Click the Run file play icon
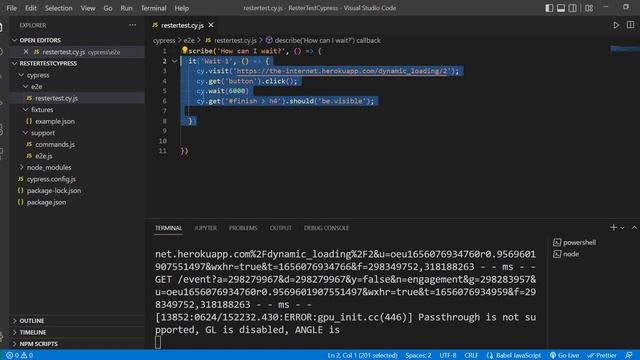 [616, 25]
